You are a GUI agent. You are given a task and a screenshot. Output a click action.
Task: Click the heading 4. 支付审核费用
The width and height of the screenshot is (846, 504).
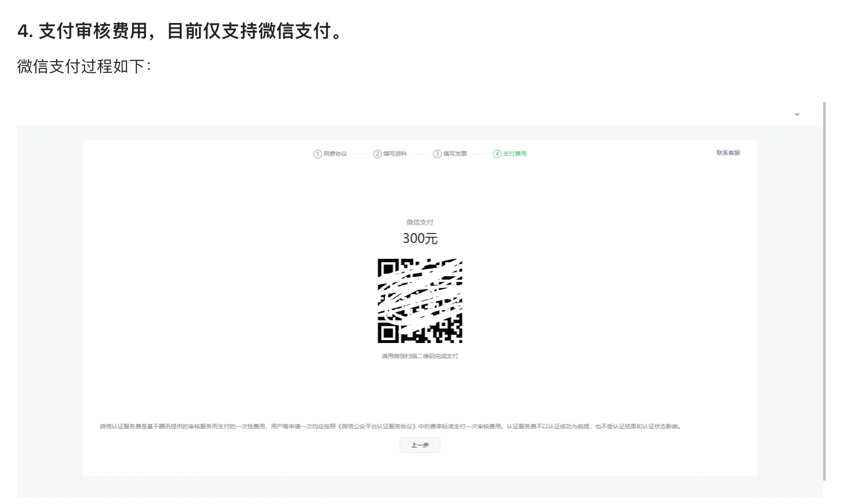pos(180,31)
